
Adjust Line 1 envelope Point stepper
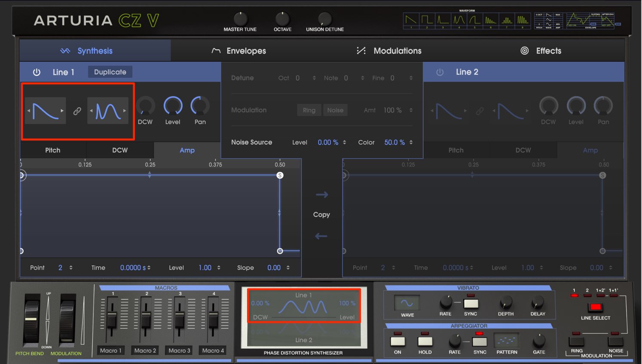click(x=71, y=268)
